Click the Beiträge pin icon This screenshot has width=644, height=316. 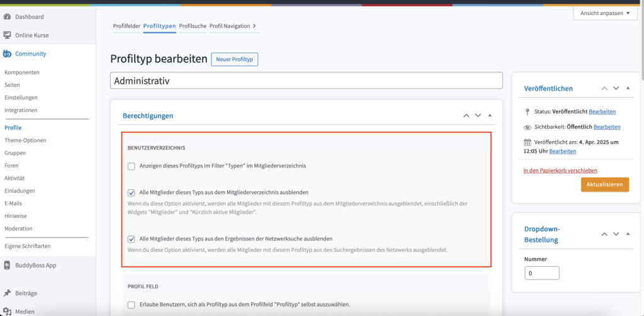click(x=8, y=293)
